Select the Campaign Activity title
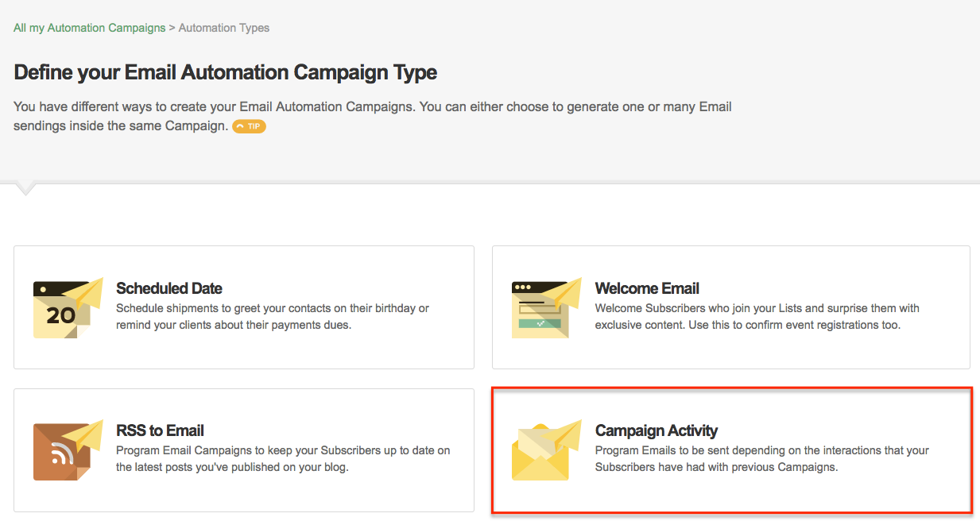980x521 pixels. pos(657,430)
